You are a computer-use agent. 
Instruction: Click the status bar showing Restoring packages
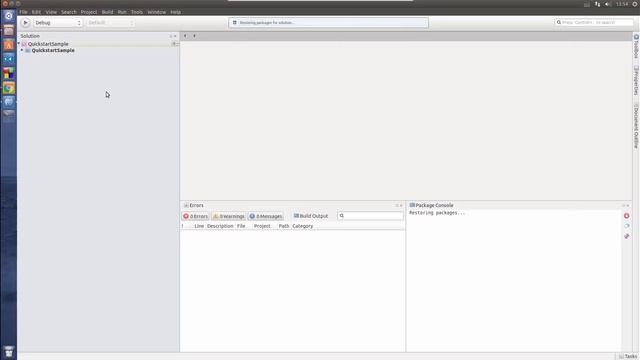pyautogui.click(x=329, y=23)
